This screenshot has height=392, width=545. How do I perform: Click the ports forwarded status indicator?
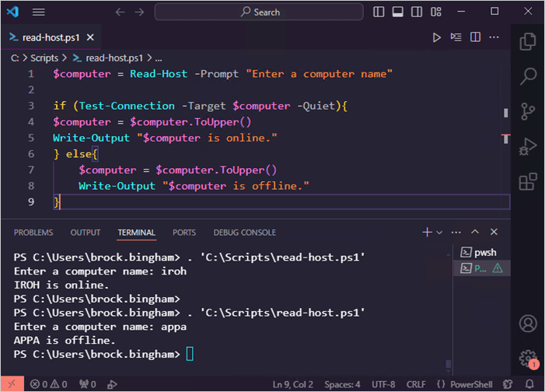pos(87,384)
